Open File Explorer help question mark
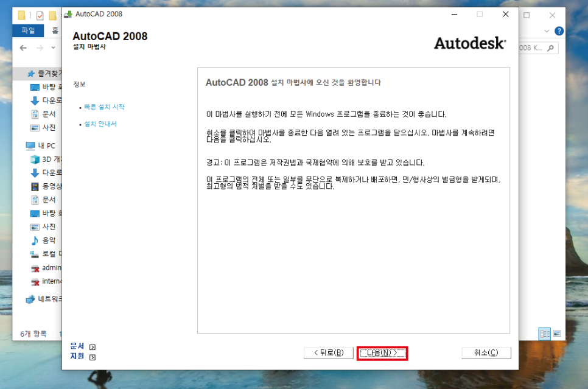 click(x=559, y=31)
